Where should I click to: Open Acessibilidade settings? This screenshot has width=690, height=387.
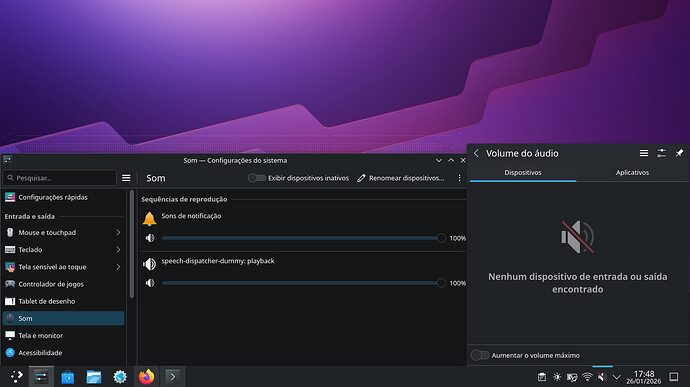click(63, 353)
